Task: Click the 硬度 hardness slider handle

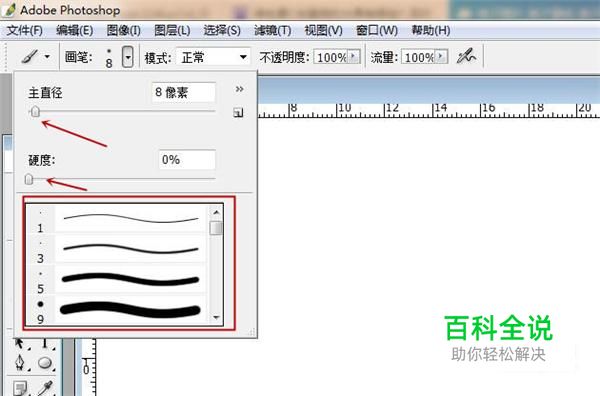Action: (29, 179)
